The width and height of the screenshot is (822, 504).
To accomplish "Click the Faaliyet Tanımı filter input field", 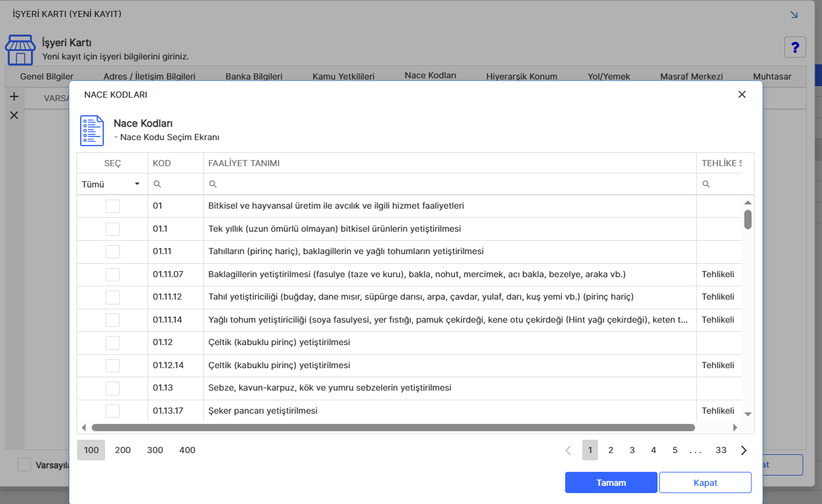I will click(450, 184).
